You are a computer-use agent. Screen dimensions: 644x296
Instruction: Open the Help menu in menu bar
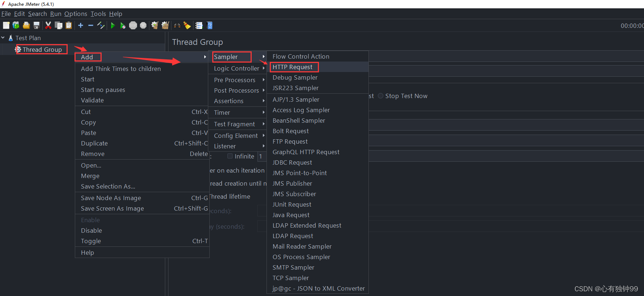116,14
